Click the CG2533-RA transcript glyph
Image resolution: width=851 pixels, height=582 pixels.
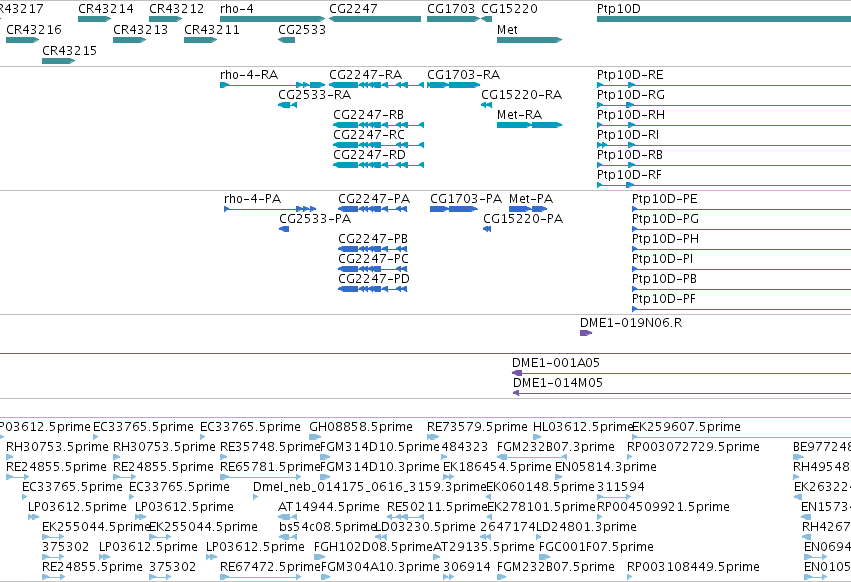click(288, 105)
